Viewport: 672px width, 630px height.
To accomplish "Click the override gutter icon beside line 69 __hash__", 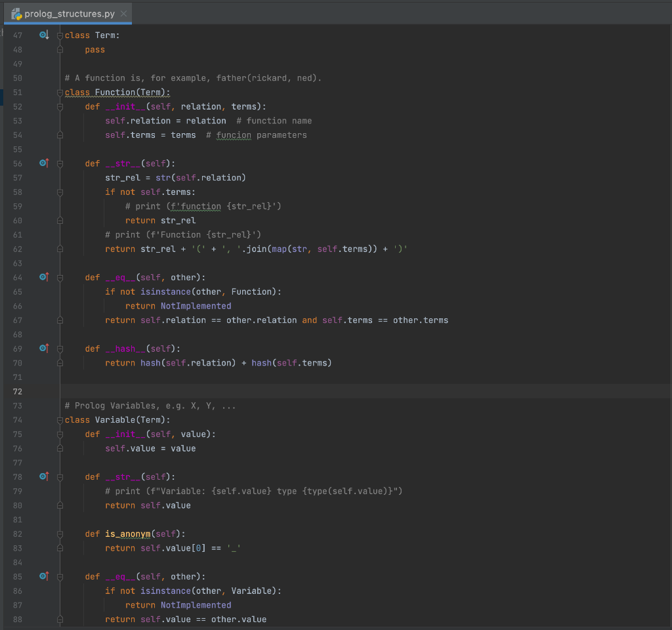I will pyautogui.click(x=44, y=348).
